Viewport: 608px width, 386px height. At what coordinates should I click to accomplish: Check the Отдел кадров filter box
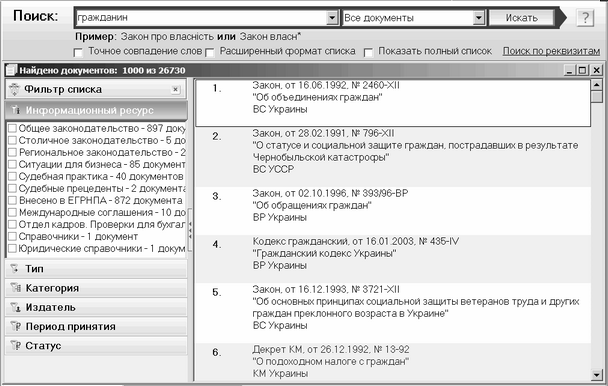[x=12, y=225]
